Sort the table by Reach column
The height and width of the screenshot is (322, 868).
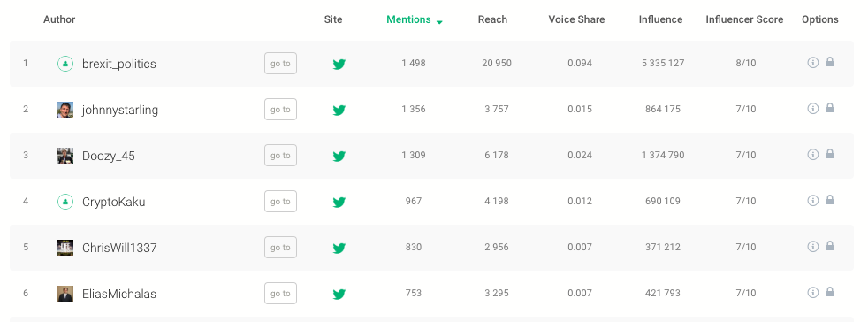[492, 19]
